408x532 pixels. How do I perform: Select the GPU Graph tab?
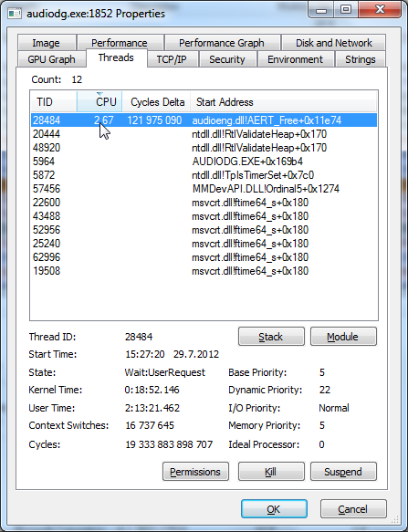pos(51,59)
